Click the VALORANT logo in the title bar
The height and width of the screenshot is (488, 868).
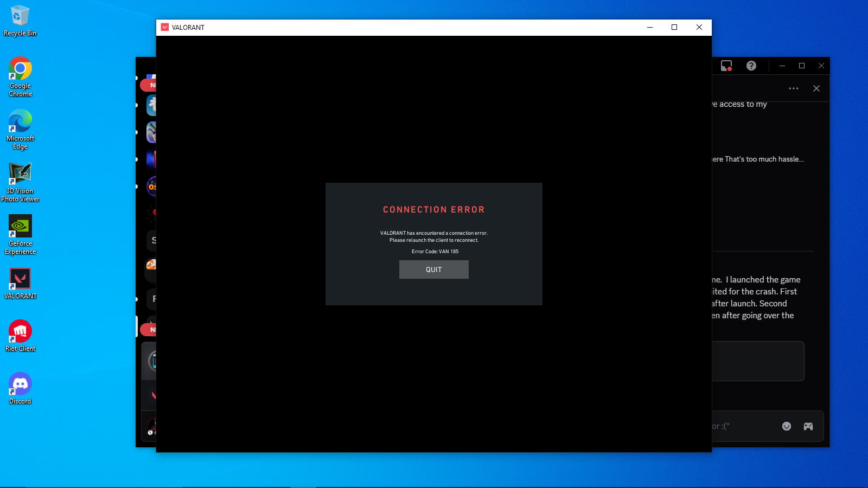(165, 27)
